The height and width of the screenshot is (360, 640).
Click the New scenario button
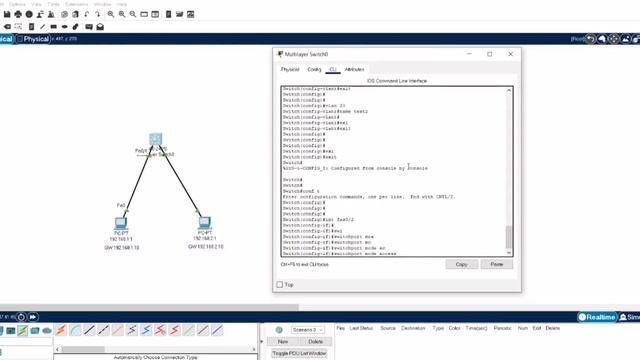(282, 342)
